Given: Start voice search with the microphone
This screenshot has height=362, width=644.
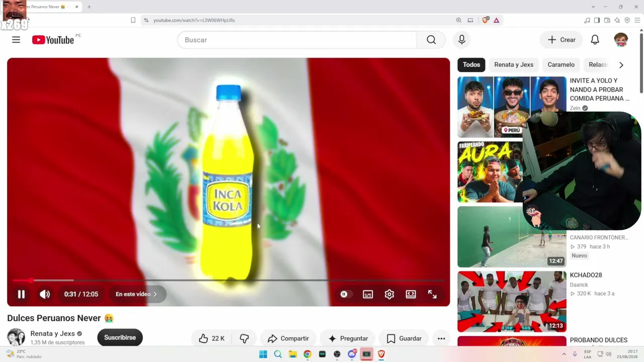Looking at the screenshot, I should click(462, 40).
